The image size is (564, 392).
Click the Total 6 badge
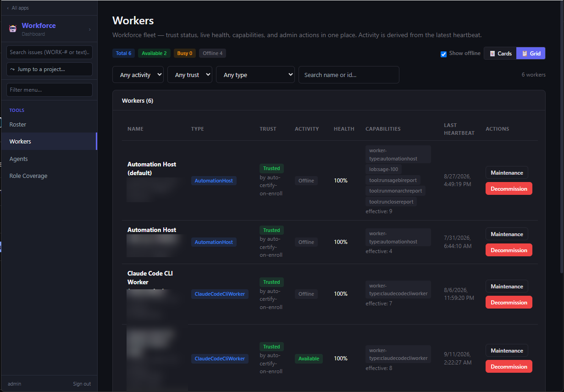(123, 53)
